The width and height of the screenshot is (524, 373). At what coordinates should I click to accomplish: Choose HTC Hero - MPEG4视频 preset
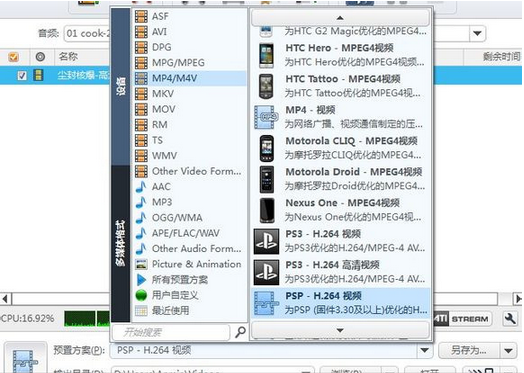point(340,55)
